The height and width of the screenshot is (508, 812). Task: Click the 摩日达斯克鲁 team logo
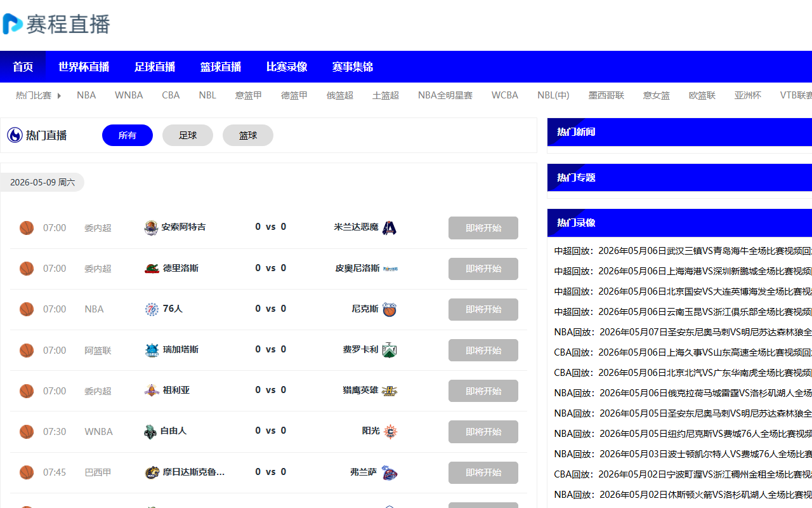(x=152, y=472)
